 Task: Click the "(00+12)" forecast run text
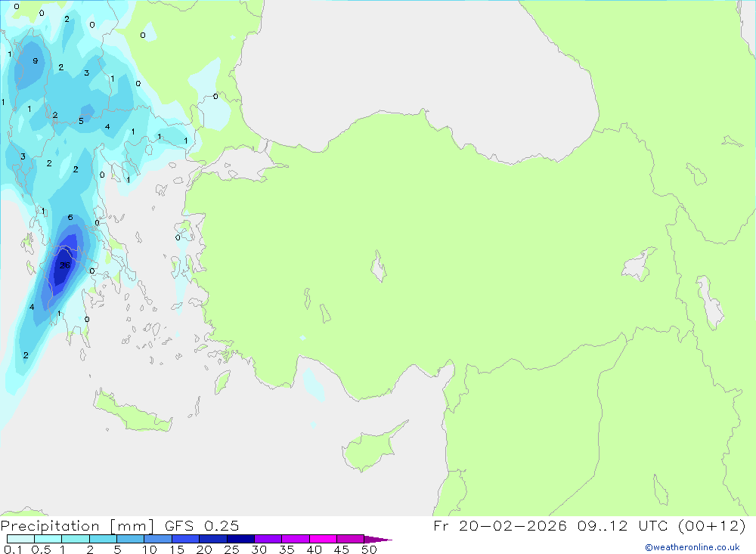click(712, 525)
